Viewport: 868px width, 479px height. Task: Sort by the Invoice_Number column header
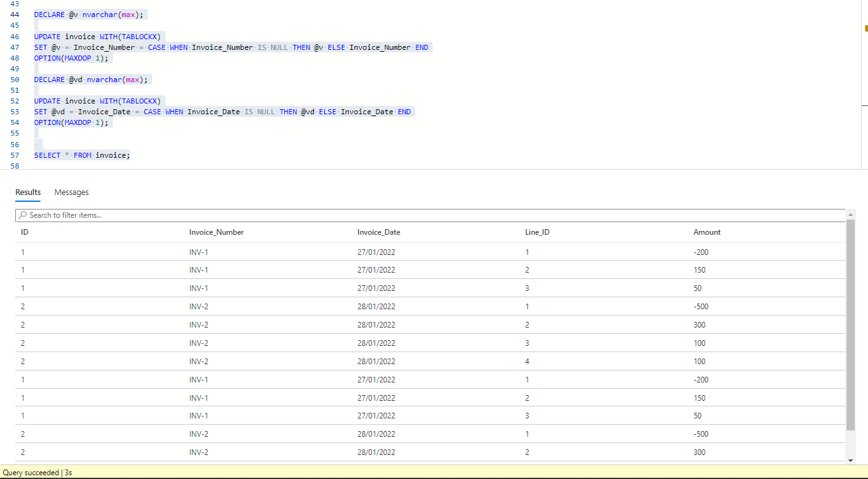(217, 232)
